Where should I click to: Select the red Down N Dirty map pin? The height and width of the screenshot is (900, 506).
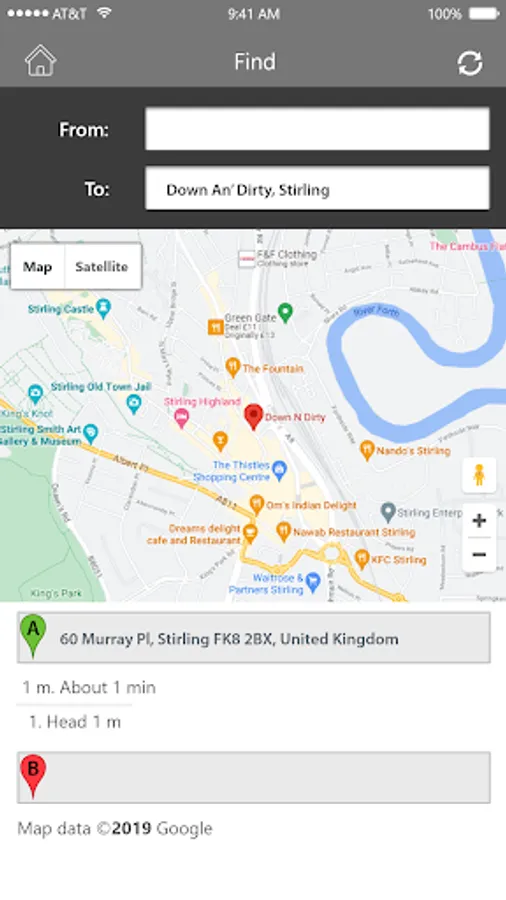(x=253, y=417)
